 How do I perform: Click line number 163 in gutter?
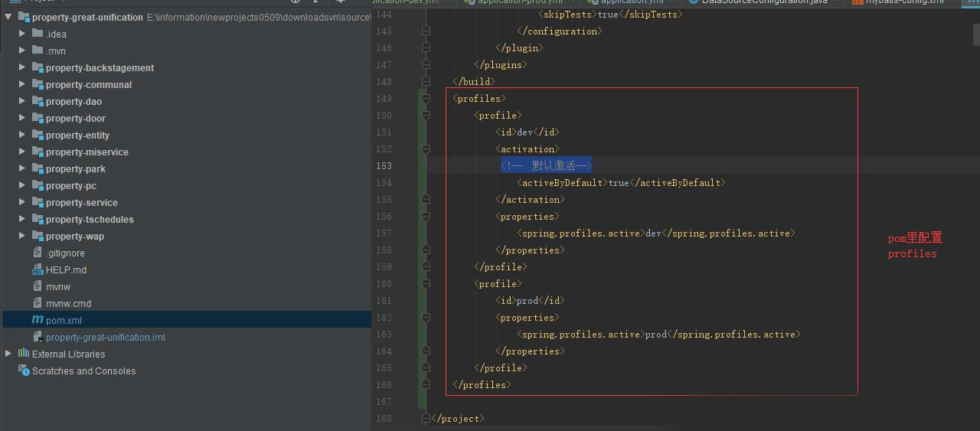[x=384, y=335]
